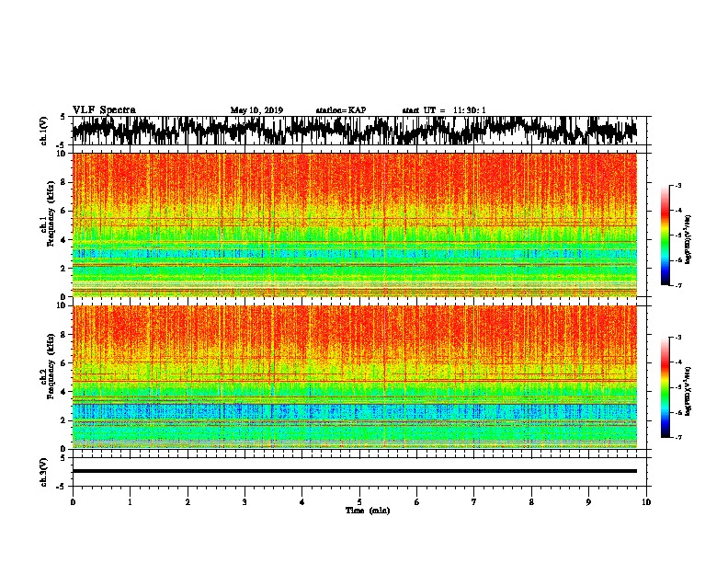
Task: Click the ch.3 flat voltage trace
Action: click(354, 471)
